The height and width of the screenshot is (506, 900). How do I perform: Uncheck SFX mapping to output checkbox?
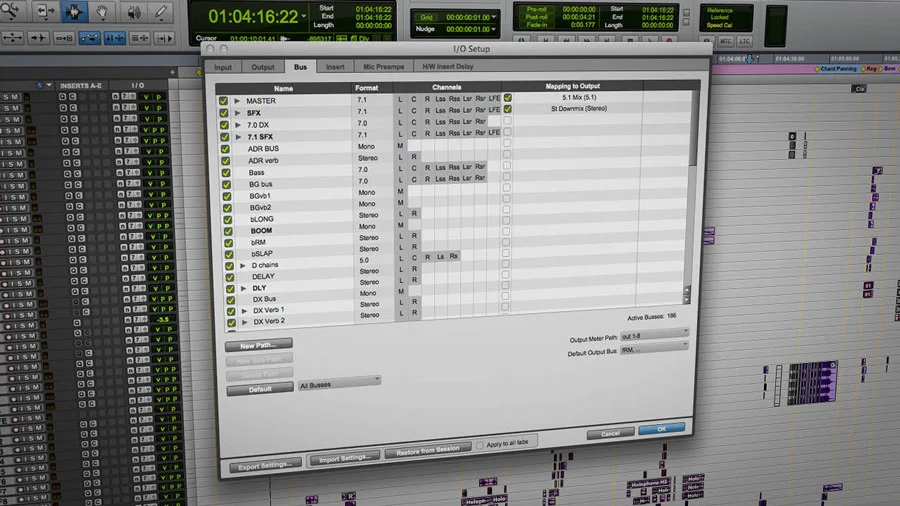507,109
